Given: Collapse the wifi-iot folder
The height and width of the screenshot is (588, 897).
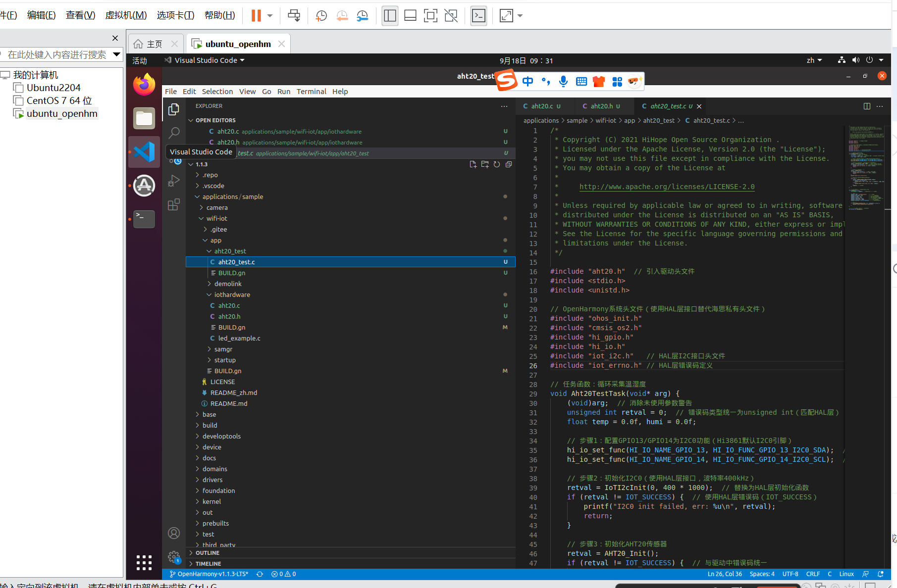Looking at the screenshot, I should [x=216, y=219].
